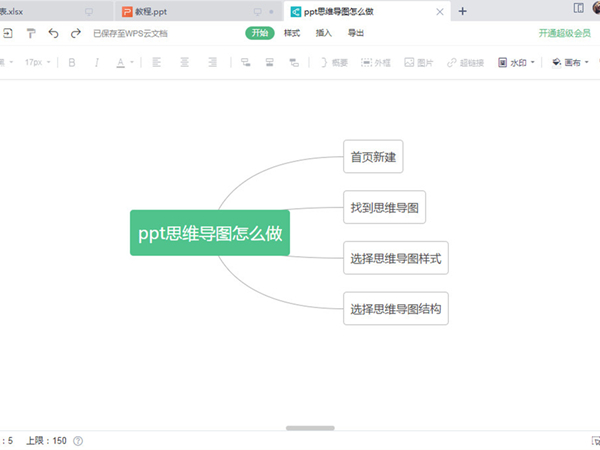
Task: Click the 开通超级会员 link
Action: 566,33
